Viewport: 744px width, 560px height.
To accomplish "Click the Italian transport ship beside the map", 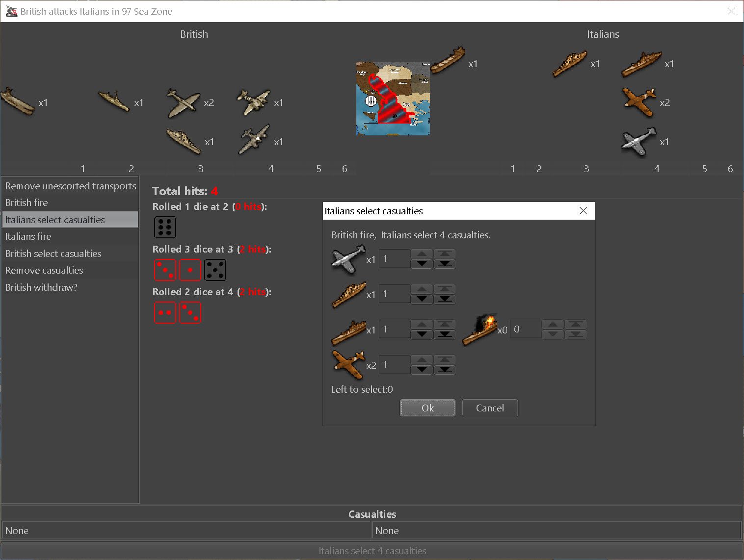I will [448, 61].
